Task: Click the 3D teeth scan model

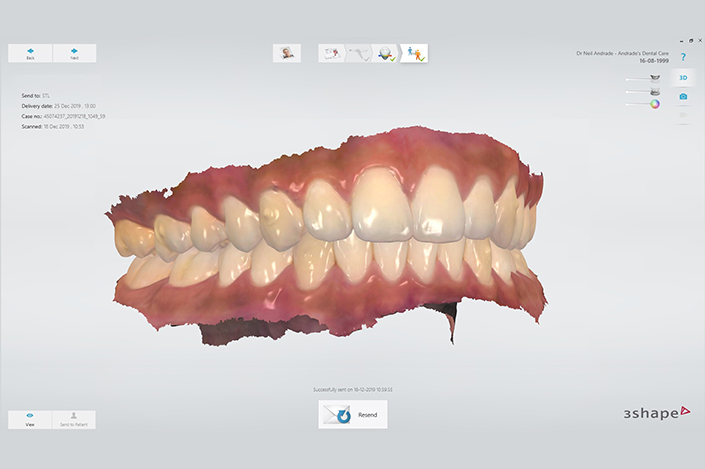Action: pos(330,240)
